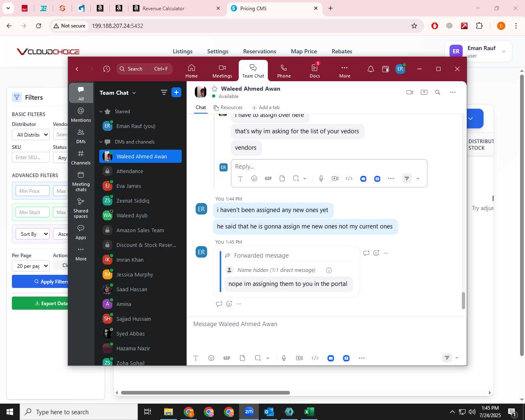Open Map Price menu in Pricing CMS
Viewport: 525px width, 420px height.
pyautogui.click(x=304, y=51)
